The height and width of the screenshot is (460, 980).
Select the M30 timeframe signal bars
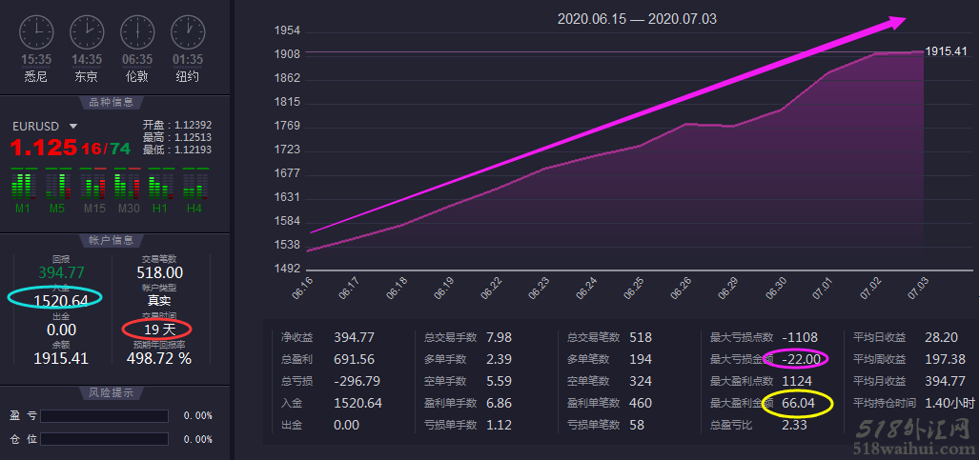point(129,184)
